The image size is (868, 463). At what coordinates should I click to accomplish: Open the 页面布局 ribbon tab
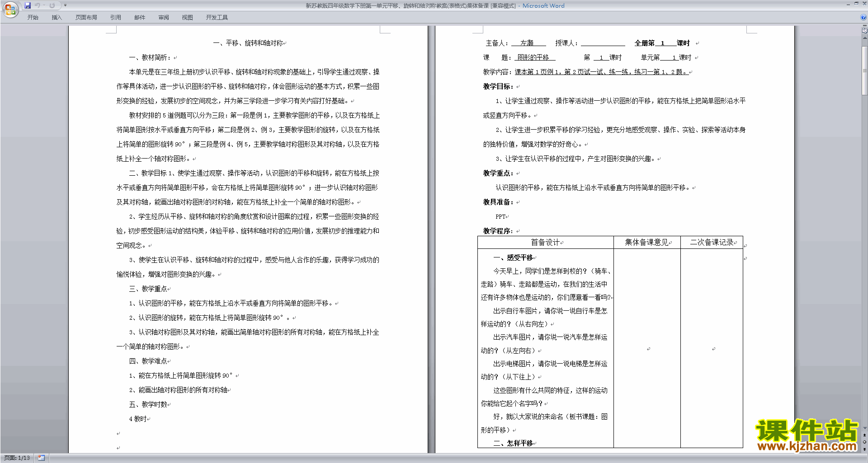tap(86, 18)
